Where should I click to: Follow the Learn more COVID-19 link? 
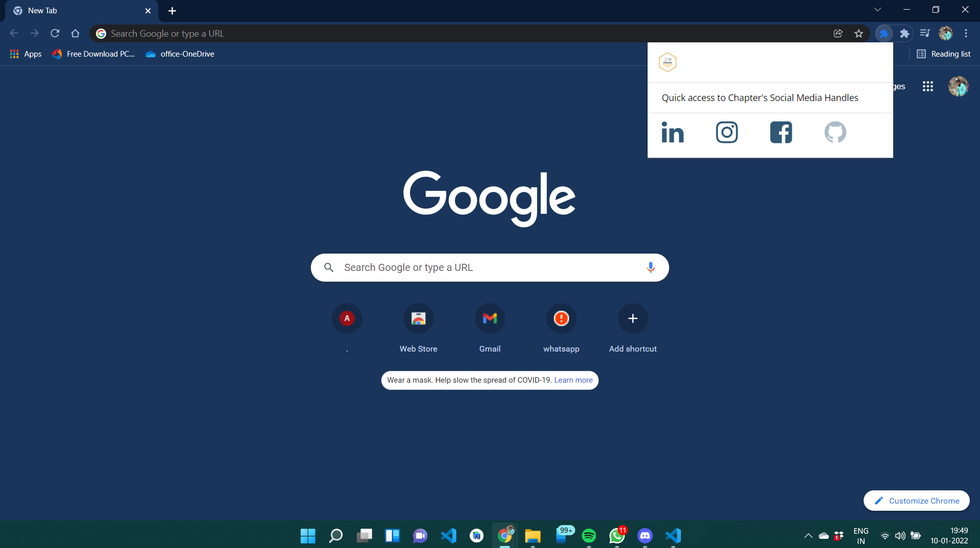(x=574, y=380)
